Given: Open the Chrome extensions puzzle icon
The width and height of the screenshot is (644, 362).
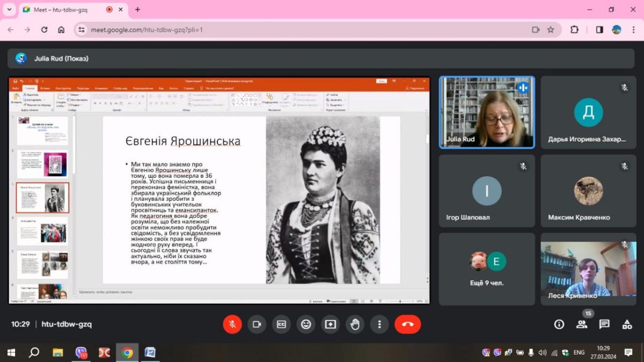Looking at the screenshot, I should click(574, 30).
